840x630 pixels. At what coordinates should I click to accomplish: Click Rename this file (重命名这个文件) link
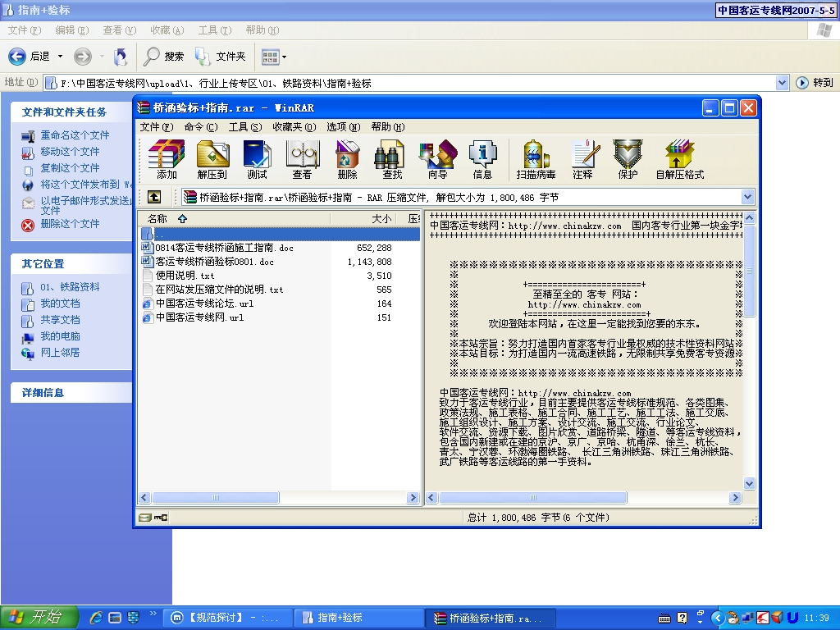coord(75,135)
